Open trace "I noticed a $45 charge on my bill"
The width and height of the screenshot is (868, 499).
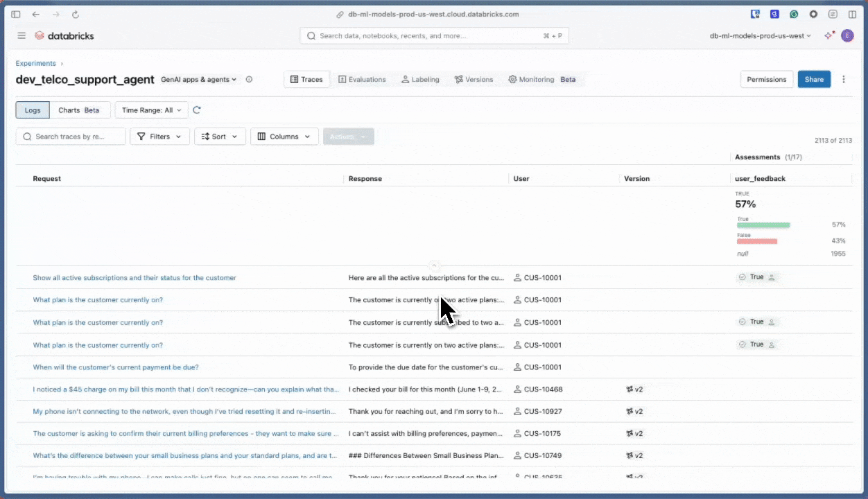tap(186, 389)
